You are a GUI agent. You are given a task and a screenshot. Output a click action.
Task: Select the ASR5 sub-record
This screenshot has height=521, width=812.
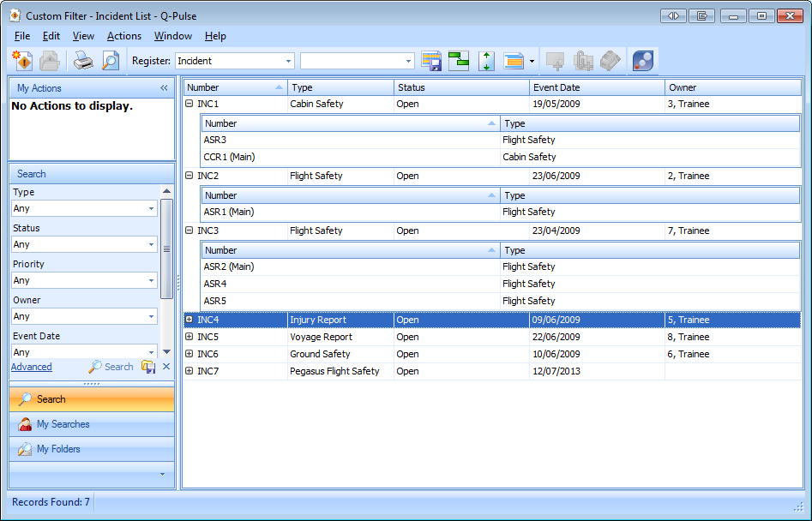click(500, 301)
